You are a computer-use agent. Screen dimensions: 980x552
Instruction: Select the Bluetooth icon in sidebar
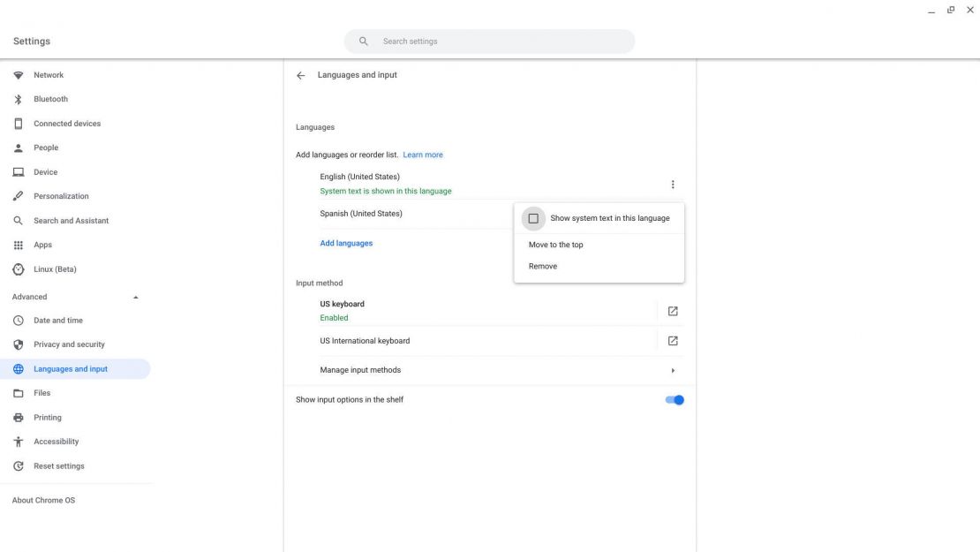(x=18, y=98)
